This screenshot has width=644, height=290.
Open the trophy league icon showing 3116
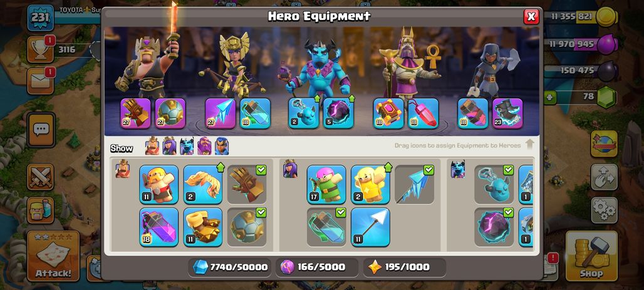[x=41, y=49]
